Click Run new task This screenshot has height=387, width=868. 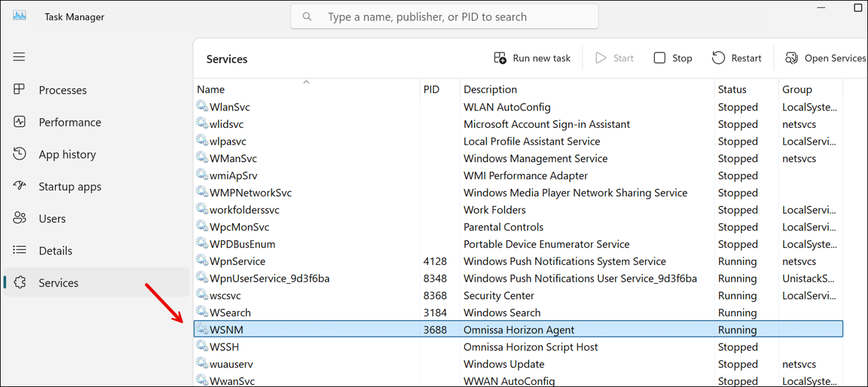click(533, 58)
